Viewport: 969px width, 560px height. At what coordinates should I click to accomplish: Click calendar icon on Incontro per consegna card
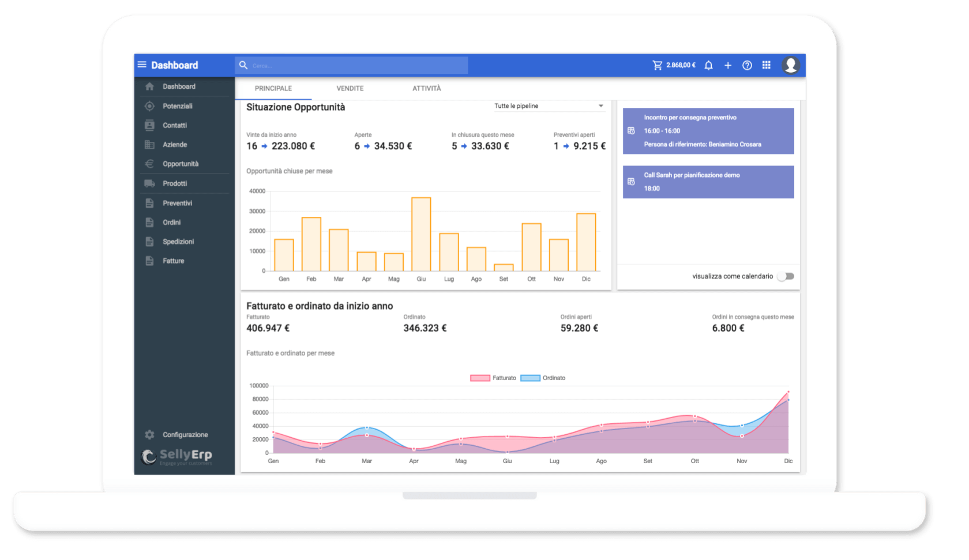coord(631,131)
